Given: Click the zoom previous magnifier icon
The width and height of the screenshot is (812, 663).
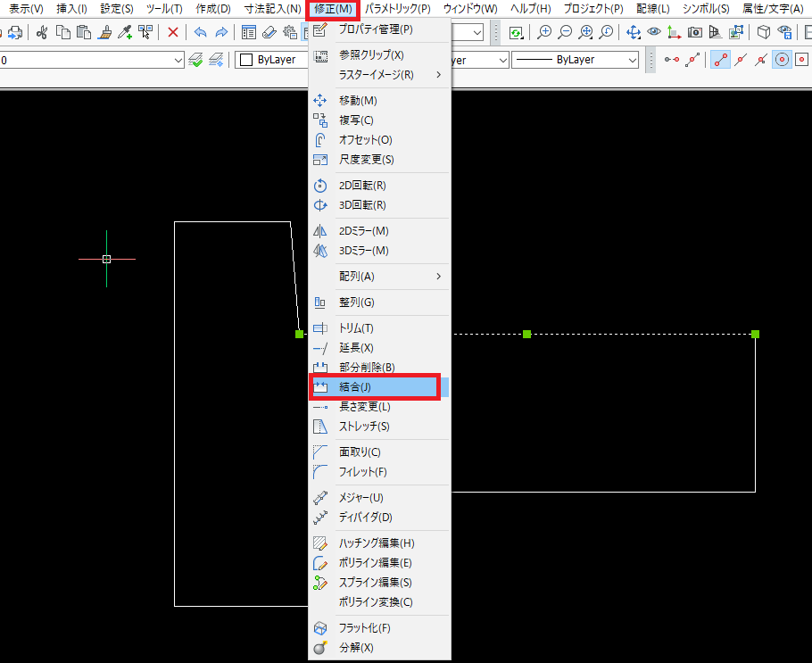Looking at the screenshot, I should [606, 33].
